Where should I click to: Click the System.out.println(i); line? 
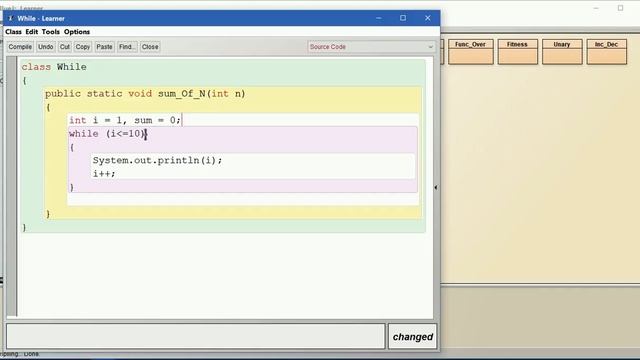tap(157, 160)
